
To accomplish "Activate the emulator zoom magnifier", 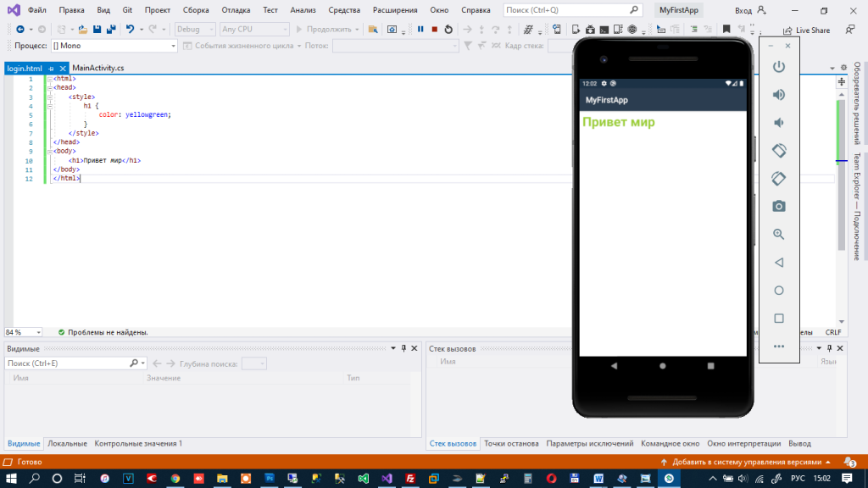I will point(779,234).
